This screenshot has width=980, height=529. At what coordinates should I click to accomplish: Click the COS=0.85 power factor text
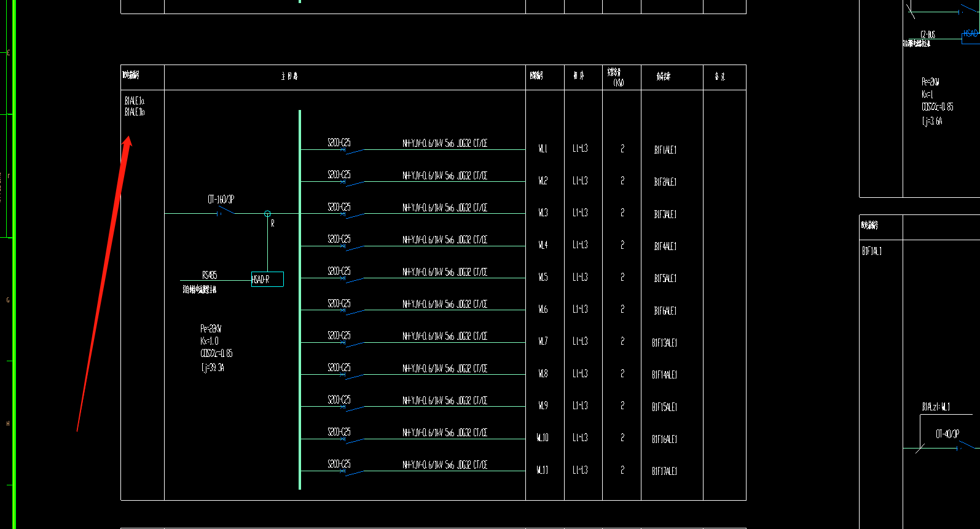click(x=216, y=353)
